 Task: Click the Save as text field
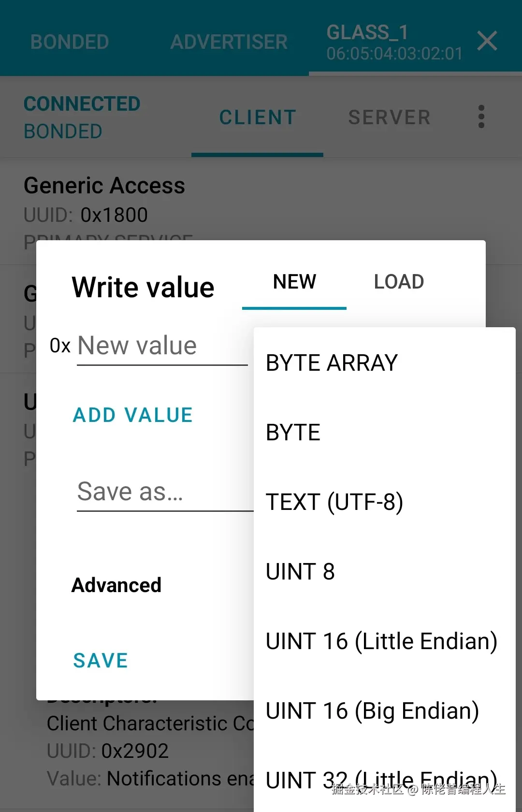pyautogui.click(x=145, y=492)
